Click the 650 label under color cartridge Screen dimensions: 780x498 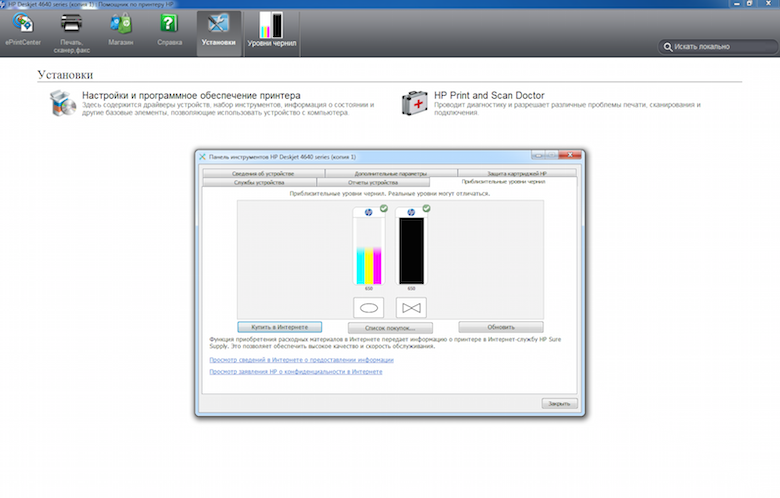click(369, 289)
